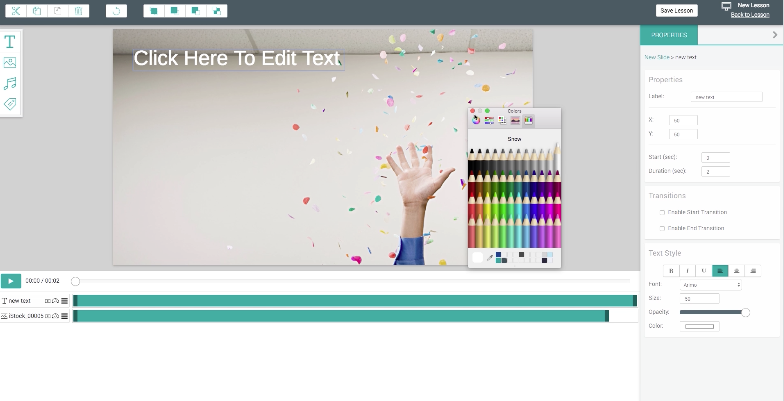Enable Start Transition checkbox
The height and width of the screenshot is (401, 784).
662,212
